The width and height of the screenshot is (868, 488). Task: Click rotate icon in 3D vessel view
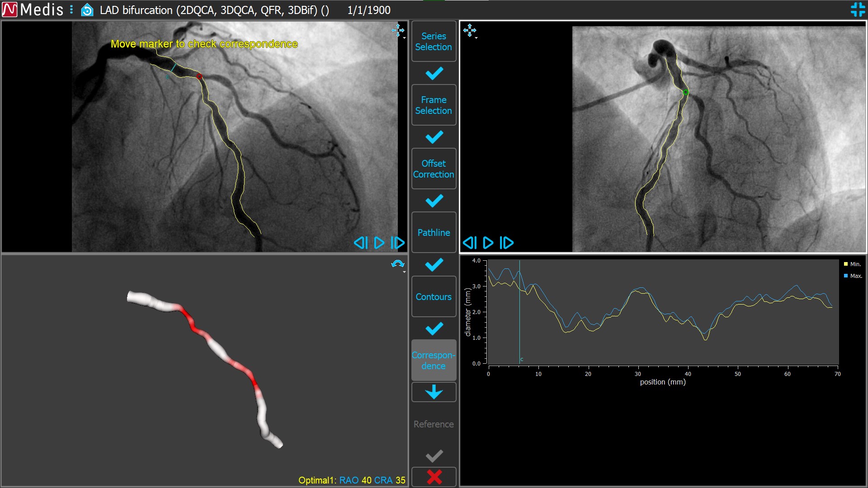pos(398,264)
